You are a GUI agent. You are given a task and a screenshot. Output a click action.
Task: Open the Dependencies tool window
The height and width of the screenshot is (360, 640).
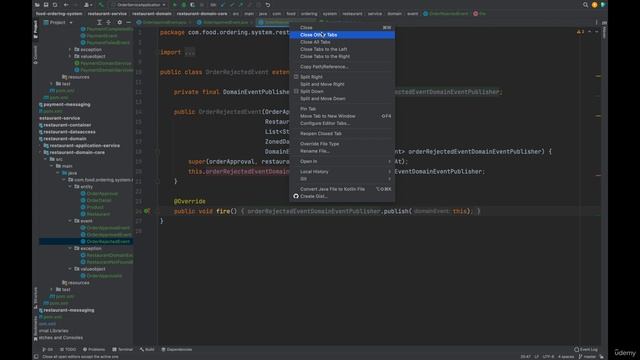pyautogui.click(x=177, y=349)
